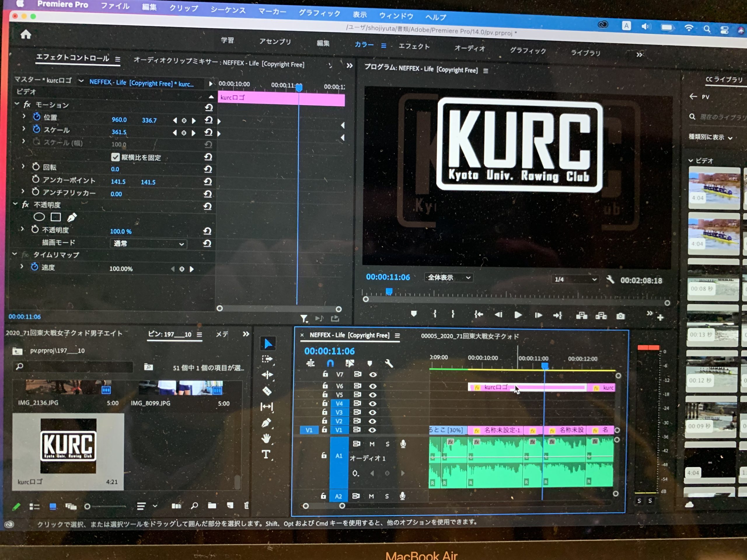
Task: Toggle the timeline snap magnet
Action: pyautogui.click(x=330, y=363)
